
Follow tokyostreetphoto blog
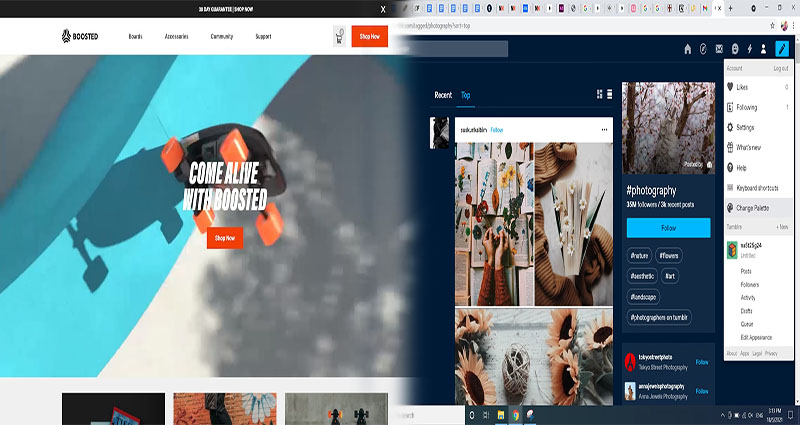click(702, 362)
